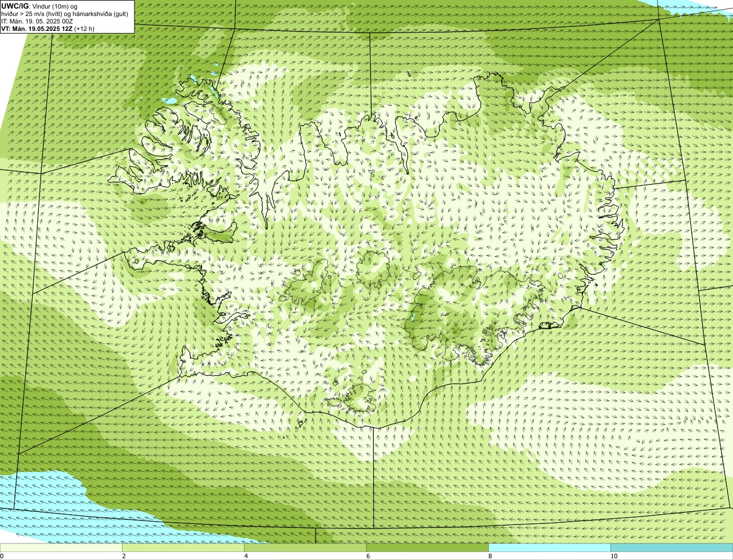Viewport: 733px width, 560px height.
Task: Click the 4–6 m/s medium green legend color
Action: click(305, 548)
